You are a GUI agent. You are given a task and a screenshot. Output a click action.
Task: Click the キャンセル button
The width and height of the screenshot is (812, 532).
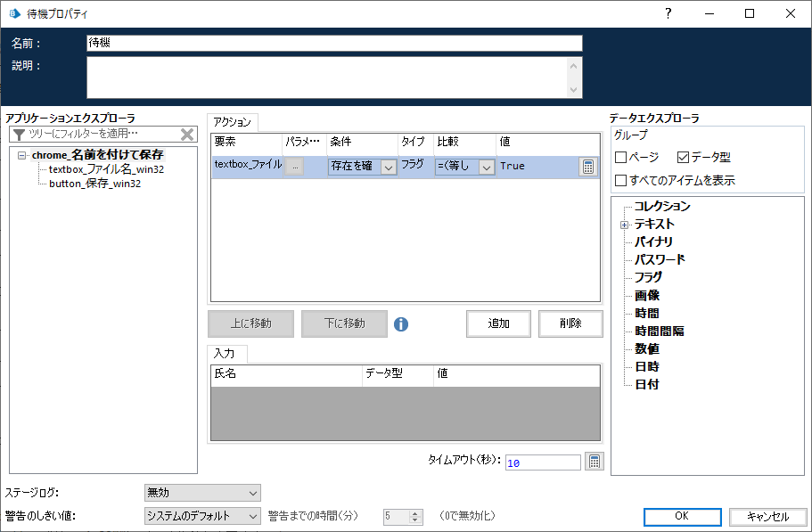coord(768,516)
